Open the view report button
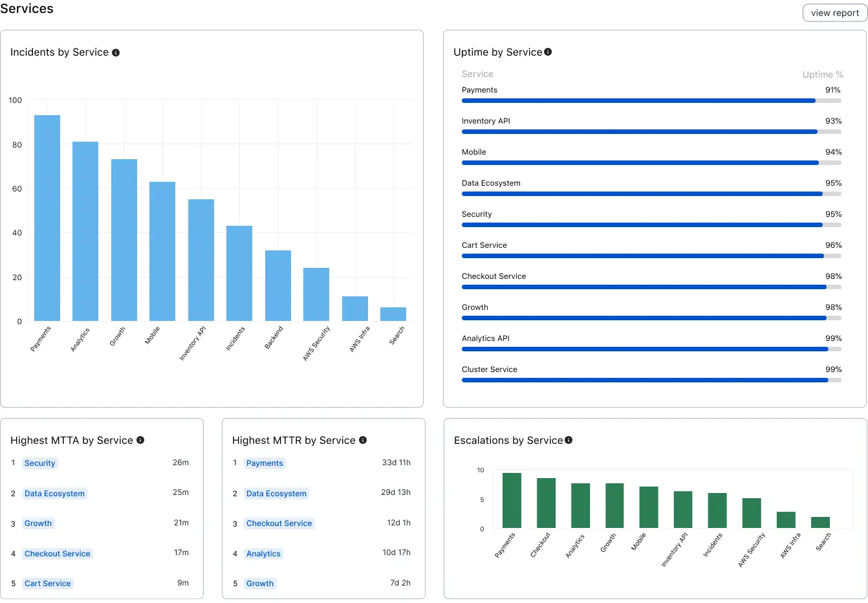 click(835, 13)
